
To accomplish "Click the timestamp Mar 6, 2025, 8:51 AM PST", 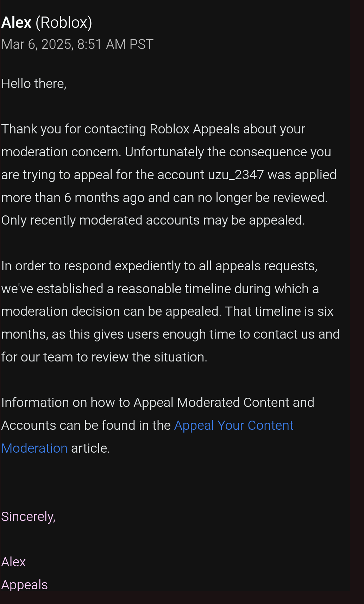I will pyautogui.click(x=77, y=44).
